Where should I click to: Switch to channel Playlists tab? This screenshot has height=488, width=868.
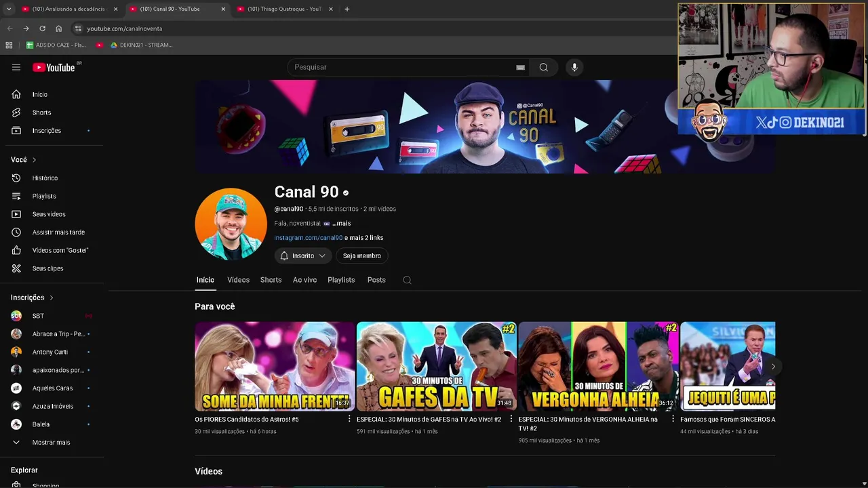pyautogui.click(x=341, y=280)
